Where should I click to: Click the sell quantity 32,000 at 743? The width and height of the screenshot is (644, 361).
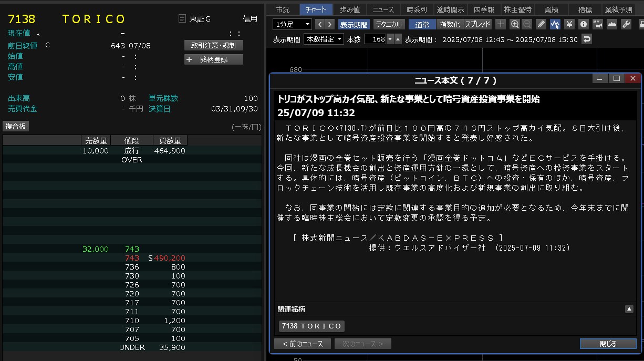96,249
